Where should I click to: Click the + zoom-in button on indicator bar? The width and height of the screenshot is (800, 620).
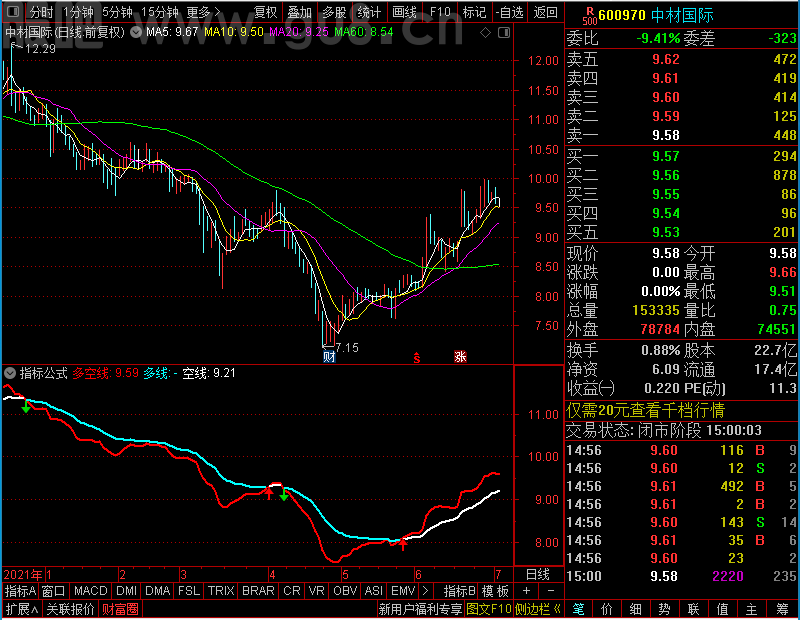[527, 591]
